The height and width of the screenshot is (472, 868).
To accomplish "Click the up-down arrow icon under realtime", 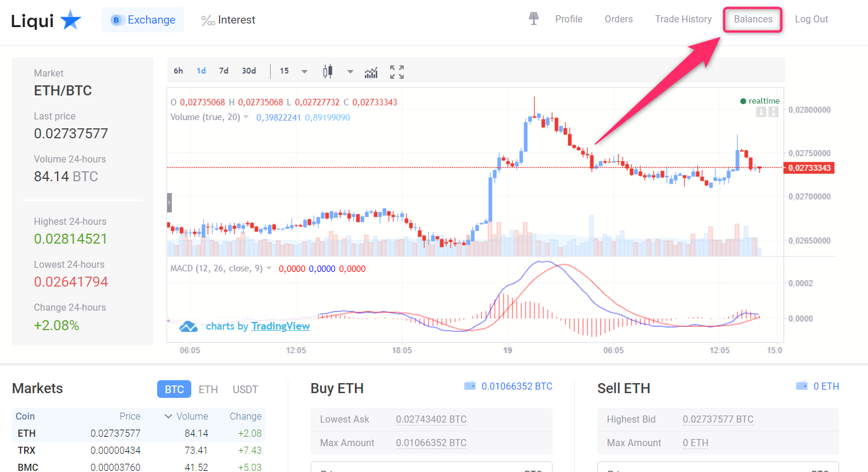I will [x=773, y=112].
